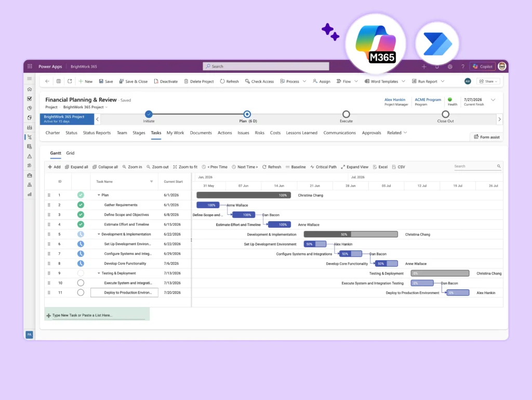Open the settings gear in header
This screenshot has width=532, height=400.
450,67
